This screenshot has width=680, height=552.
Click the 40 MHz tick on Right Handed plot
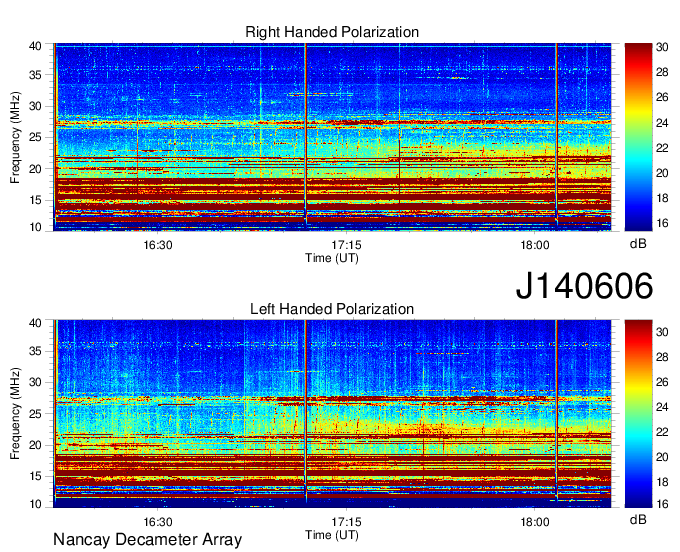click(35, 46)
